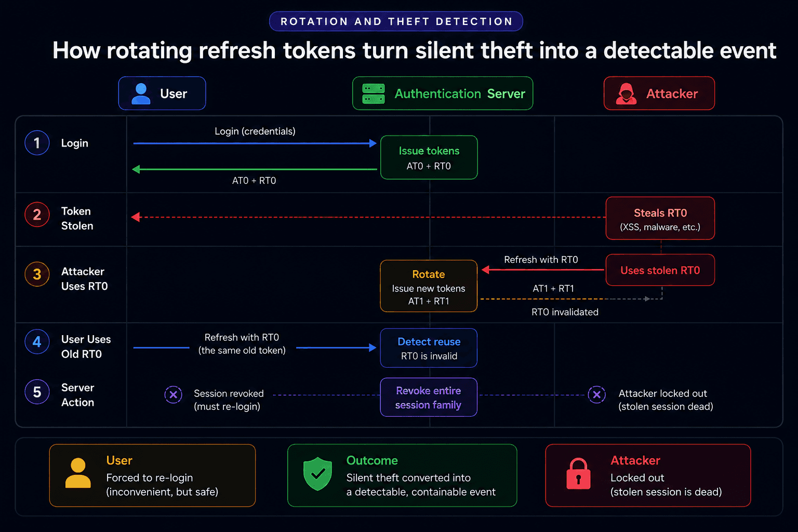Click the green shield checkmark icon
This screenshot has width=798, height=532.
317,474
